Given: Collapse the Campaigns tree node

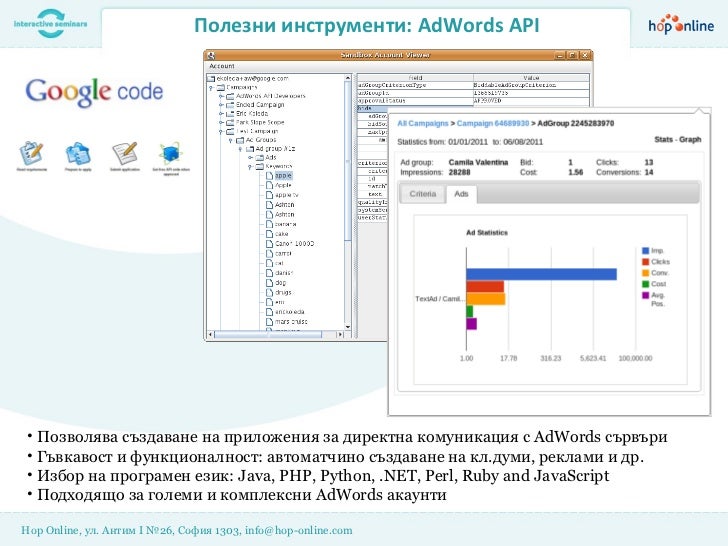Looking at the screenshot, I should tap(211, 87).
